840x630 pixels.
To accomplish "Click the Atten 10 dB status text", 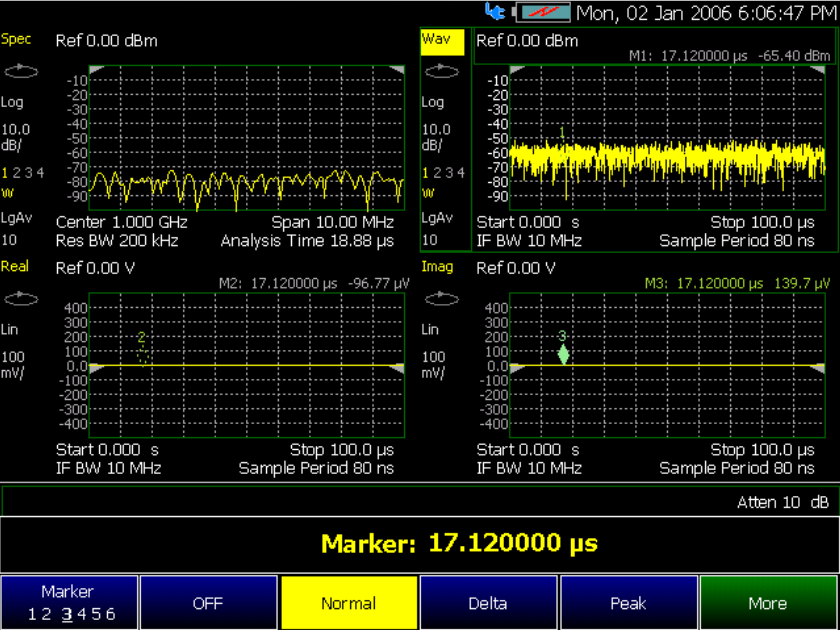I will pos(783,502).
